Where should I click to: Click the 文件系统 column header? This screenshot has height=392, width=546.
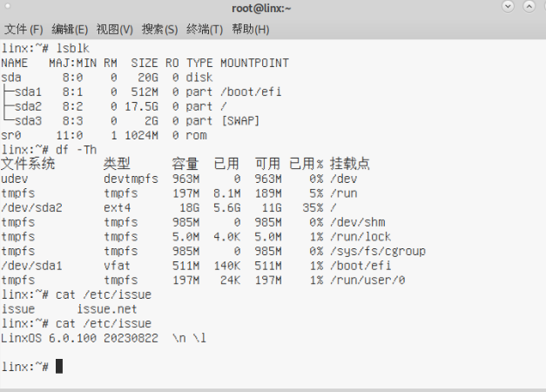(28, 164)
